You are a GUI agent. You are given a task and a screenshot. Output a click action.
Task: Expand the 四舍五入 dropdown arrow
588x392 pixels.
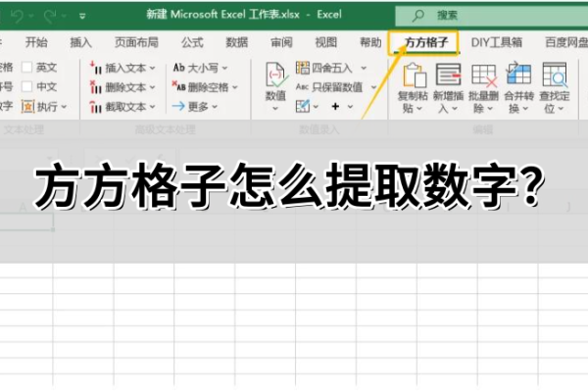click(364, 69)
